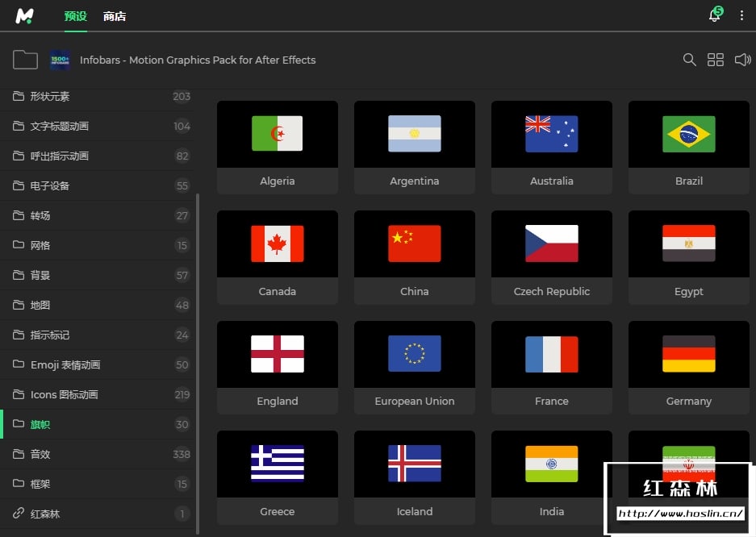Open the 呼出指示动画 folder

click(98, 156)
